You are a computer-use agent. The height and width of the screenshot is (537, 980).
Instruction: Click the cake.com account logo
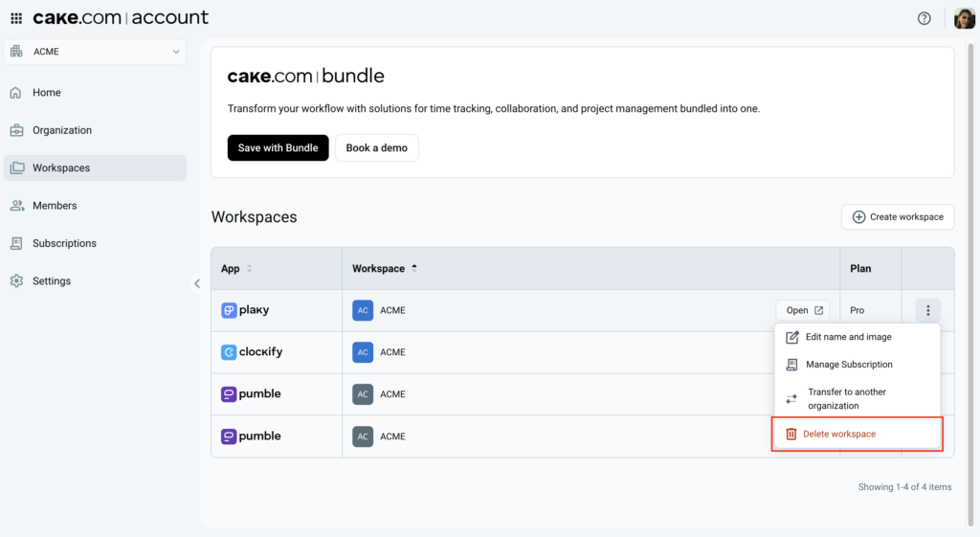click(121, 18)
